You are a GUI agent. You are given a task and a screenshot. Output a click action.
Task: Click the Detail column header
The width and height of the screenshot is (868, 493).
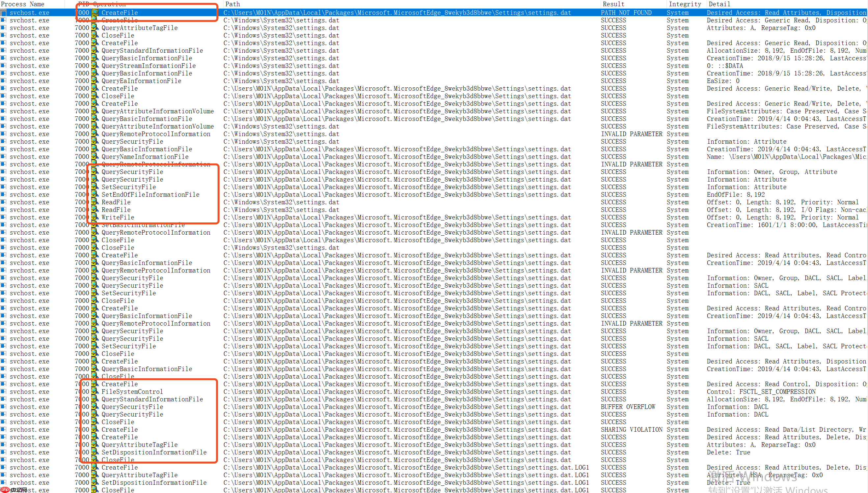(719, 4)
